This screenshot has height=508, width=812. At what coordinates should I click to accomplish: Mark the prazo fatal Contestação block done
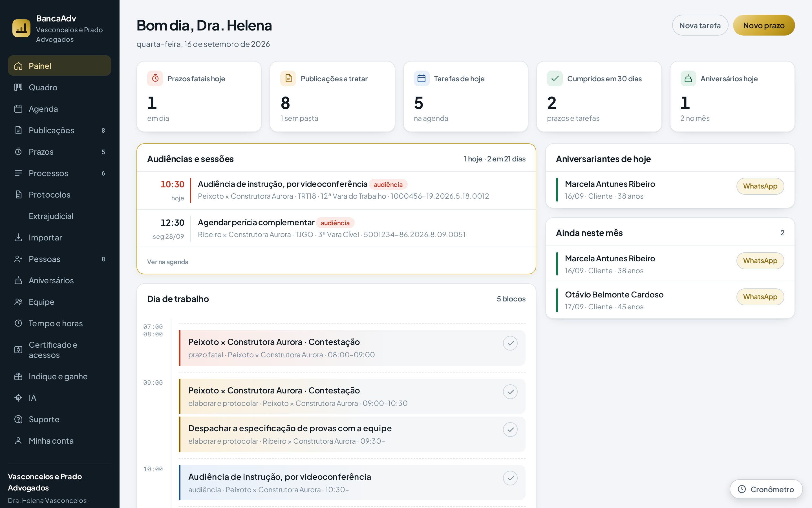click(x=510, y=343)
